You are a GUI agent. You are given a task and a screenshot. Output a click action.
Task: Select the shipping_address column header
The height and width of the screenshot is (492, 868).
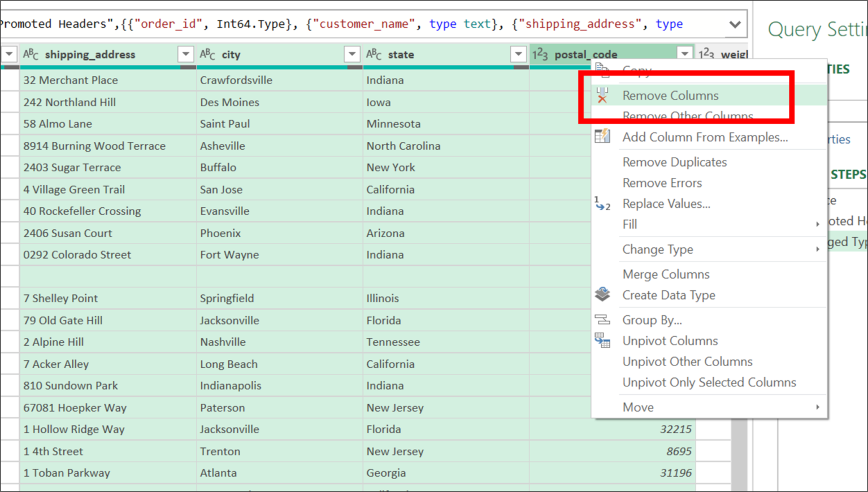tap(108, 54)
